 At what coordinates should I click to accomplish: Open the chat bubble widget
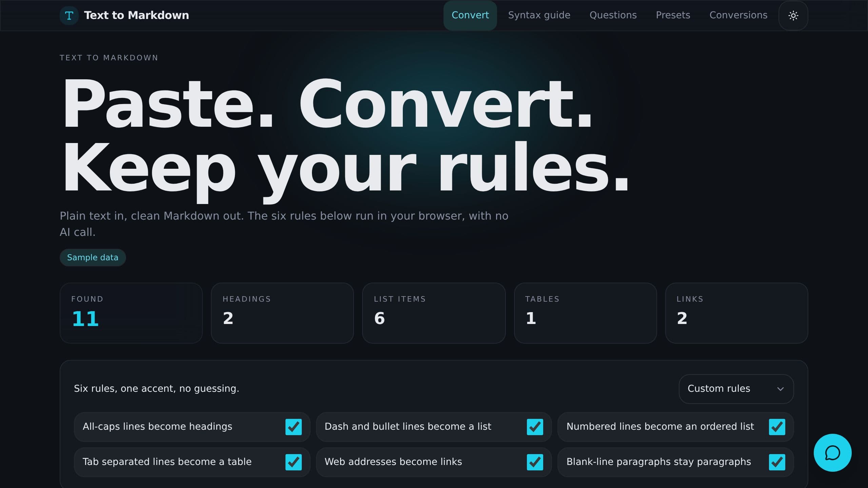pos(832,452)
